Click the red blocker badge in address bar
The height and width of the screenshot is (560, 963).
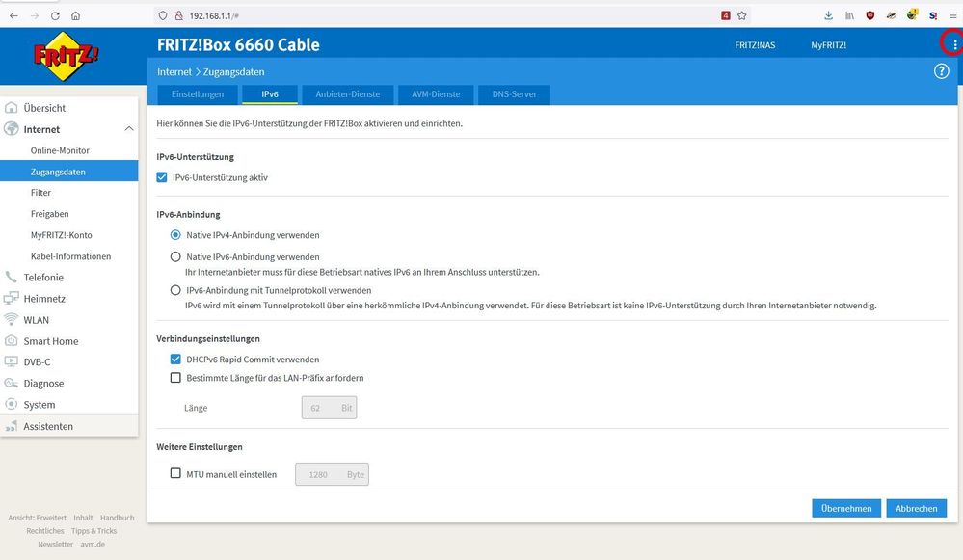(x=725, y=16)
